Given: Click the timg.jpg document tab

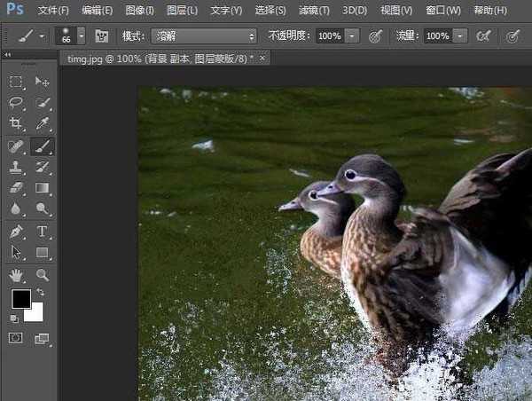Looking at the screenshot, I should 160,58.
